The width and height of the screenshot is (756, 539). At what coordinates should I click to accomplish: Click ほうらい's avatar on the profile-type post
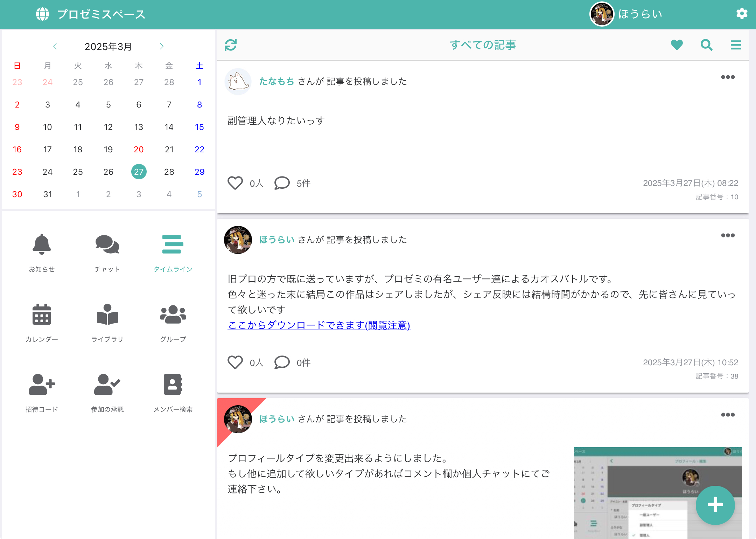tap(238, 419)
